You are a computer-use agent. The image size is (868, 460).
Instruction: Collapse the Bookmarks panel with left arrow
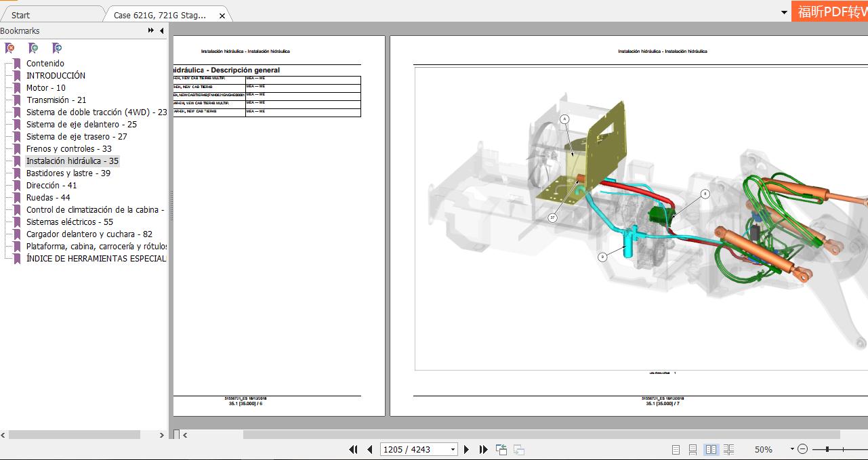point(161,31)
